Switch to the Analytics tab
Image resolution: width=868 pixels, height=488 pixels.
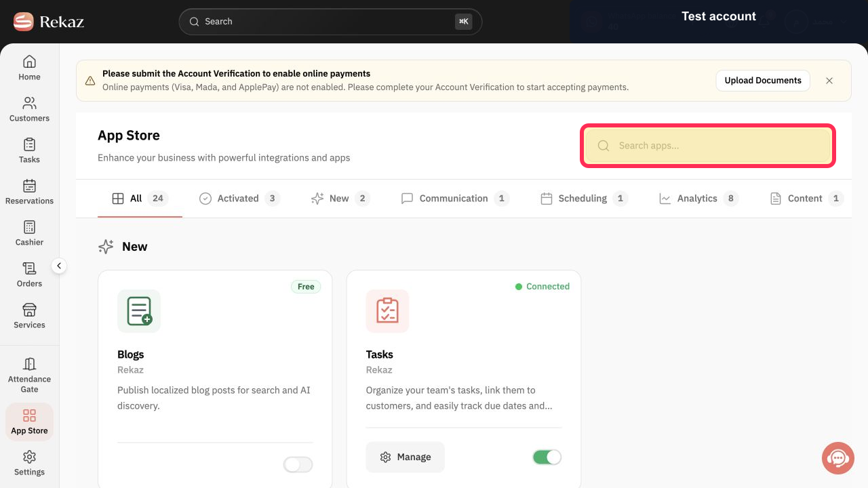pyautogui.click(x=698, y=199)
